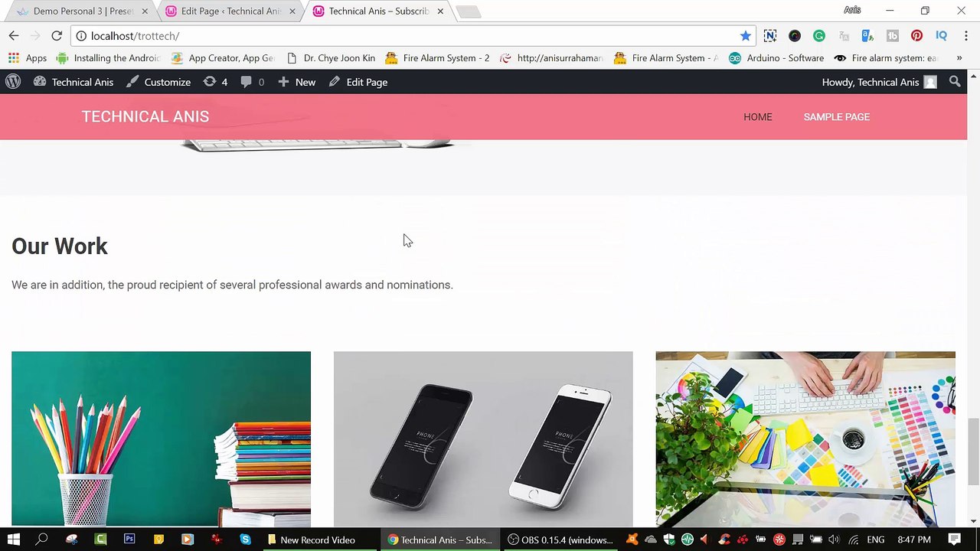Viewport: 980px width, 551px height.
Task: Click Edit Page in the admin bar
Action: (x=358, y=82)
